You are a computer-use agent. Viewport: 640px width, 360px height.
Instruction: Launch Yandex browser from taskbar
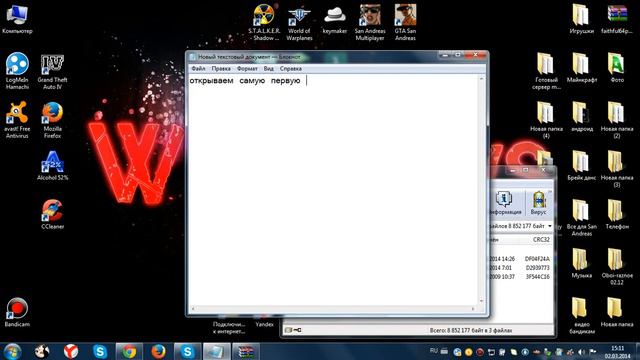pos(71,351)
